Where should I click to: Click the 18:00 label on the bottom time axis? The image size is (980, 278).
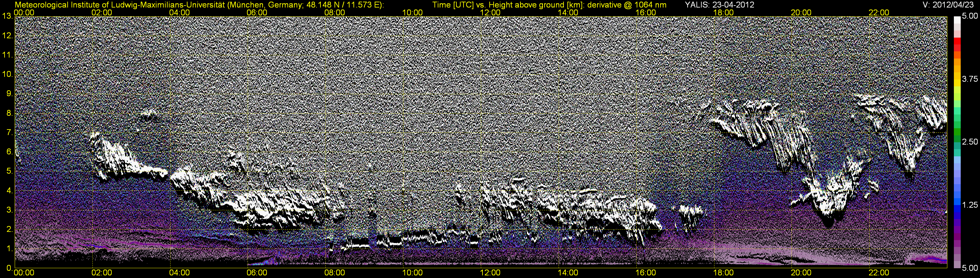[723, 273]
